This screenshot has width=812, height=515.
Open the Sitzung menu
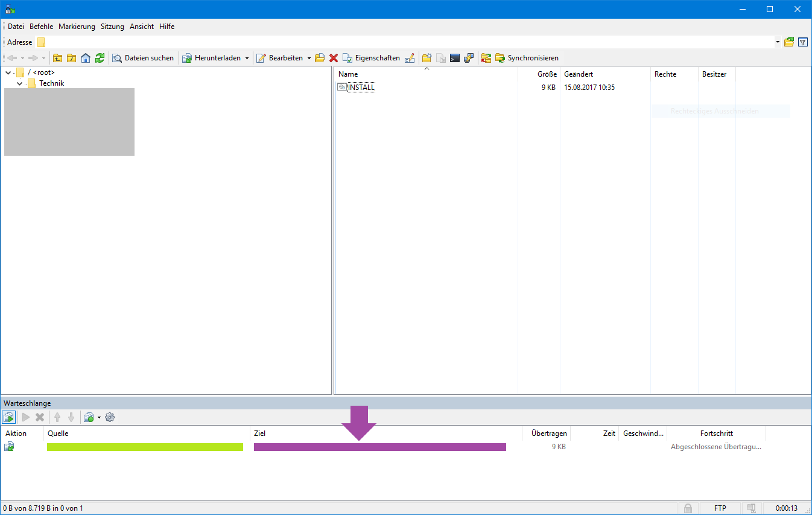(112, 27)
